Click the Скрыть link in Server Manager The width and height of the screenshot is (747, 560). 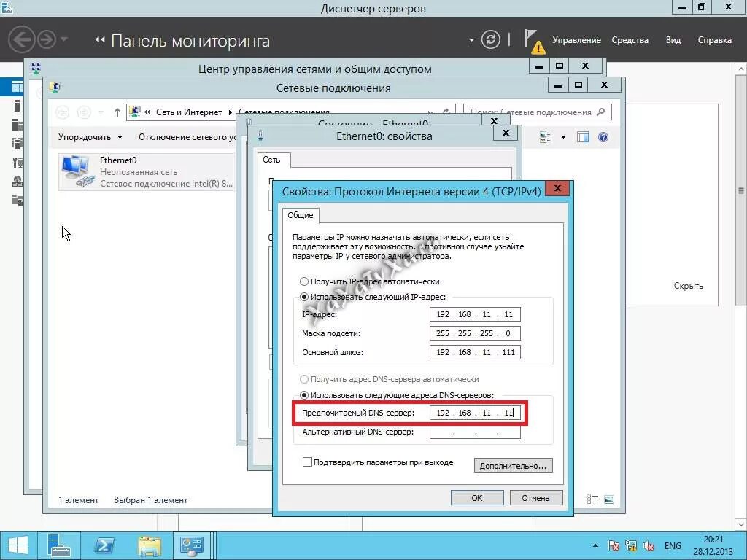pos(689,286)
